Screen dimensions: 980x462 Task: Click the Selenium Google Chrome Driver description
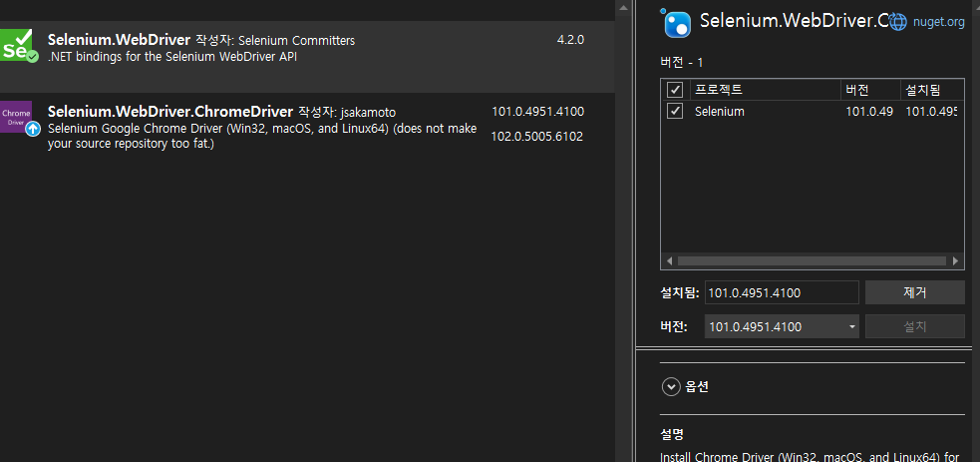click(x=262, y=137)
